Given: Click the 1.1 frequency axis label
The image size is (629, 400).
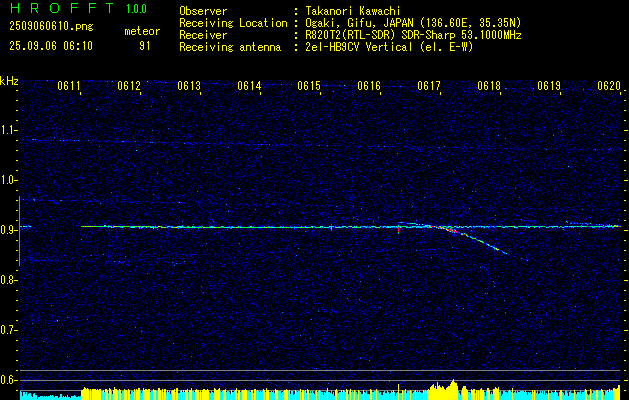Looking at the screenshot, I should (x=9, y=130).
